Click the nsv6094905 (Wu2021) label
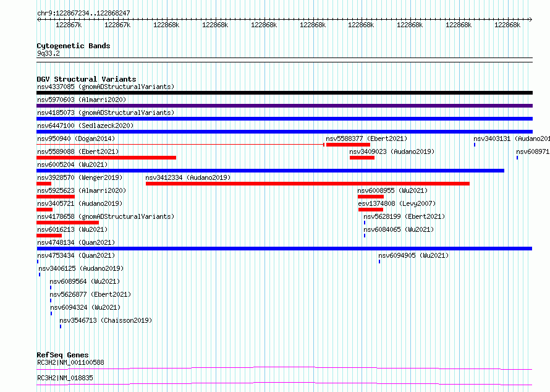 [x=413, y=255]
